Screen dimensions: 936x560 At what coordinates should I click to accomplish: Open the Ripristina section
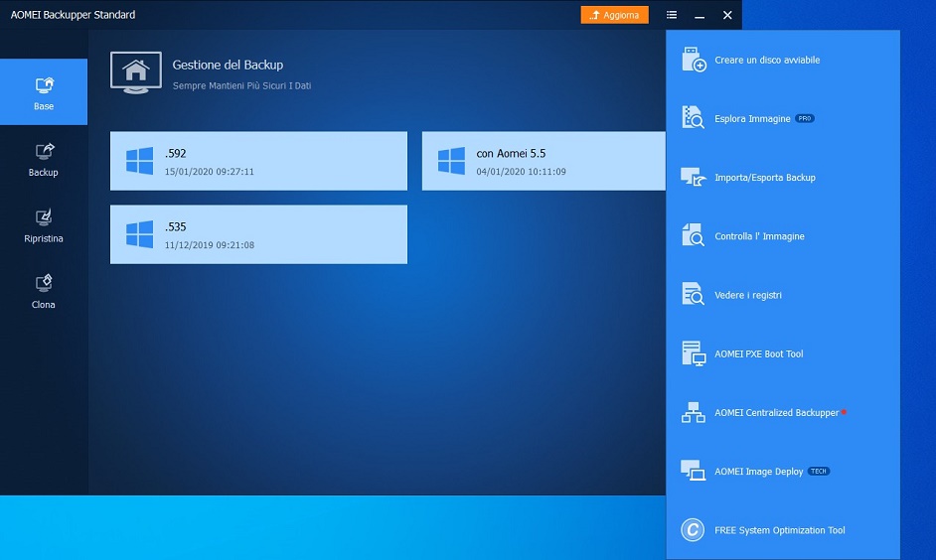point(44,225)
